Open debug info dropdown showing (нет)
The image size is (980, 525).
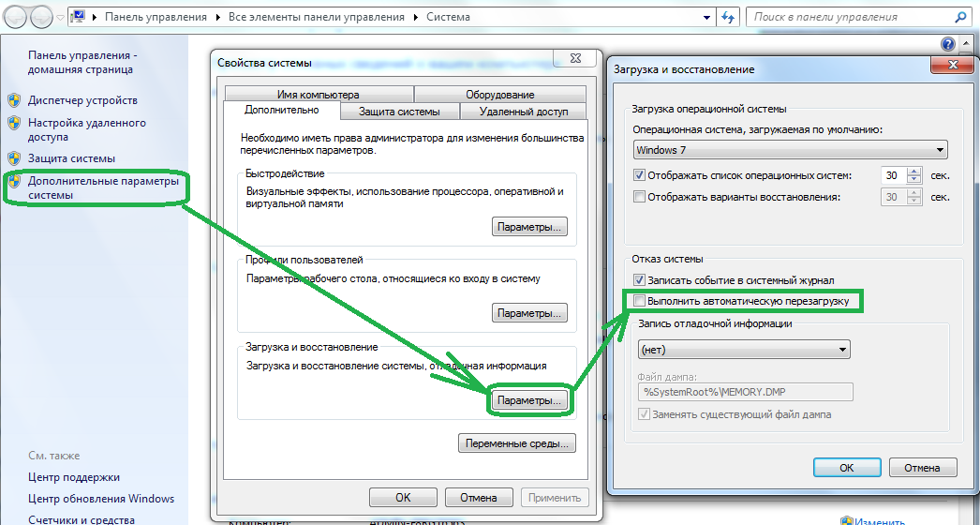pyautogui.click(x=744, y=350)
